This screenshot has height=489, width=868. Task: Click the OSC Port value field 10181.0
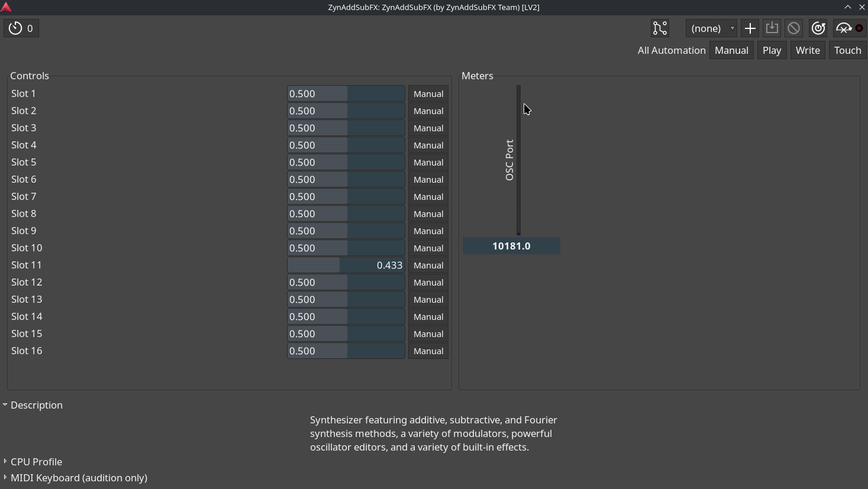511,246
